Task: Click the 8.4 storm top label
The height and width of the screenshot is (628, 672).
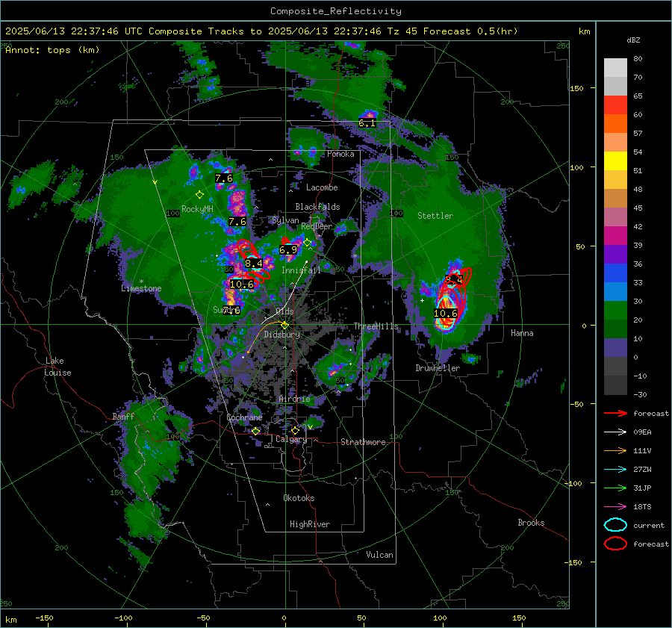Action: 253,263
